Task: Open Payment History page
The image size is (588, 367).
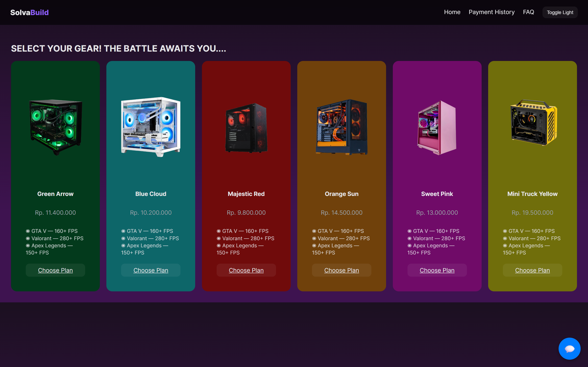Action: (491, 12)
